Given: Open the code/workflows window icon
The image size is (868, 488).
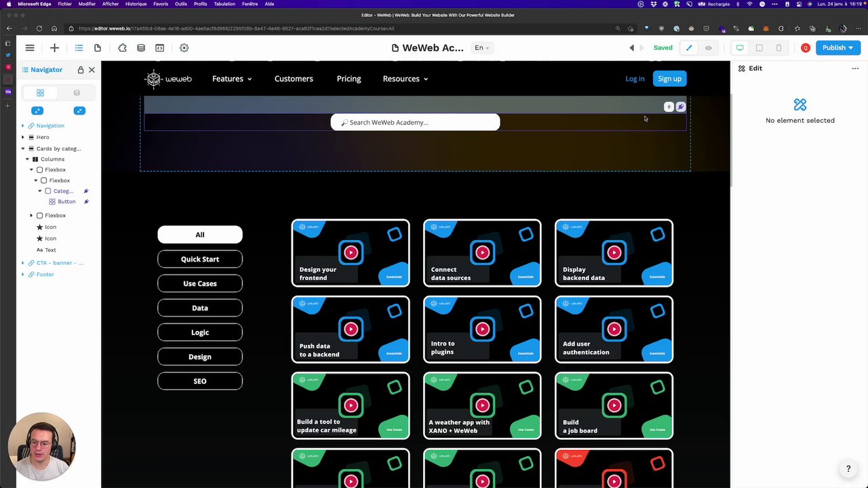Looking at the screenshot, I should pyautogui.click(x=159, y=47).
